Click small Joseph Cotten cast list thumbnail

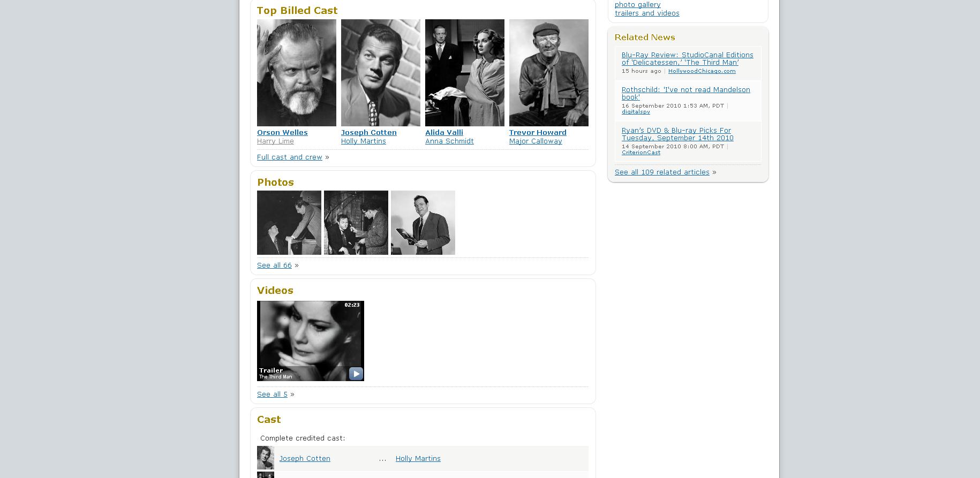(x=266, y=458)
